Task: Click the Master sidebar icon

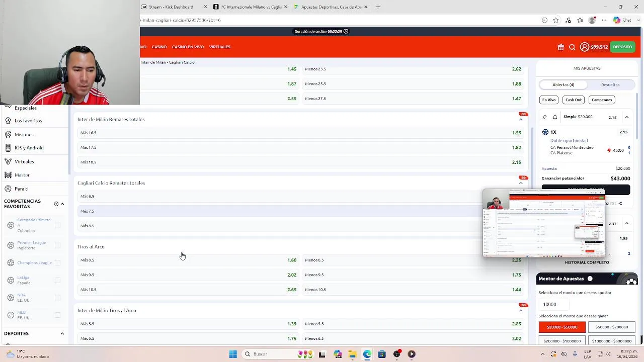Action: click(8, 175)
